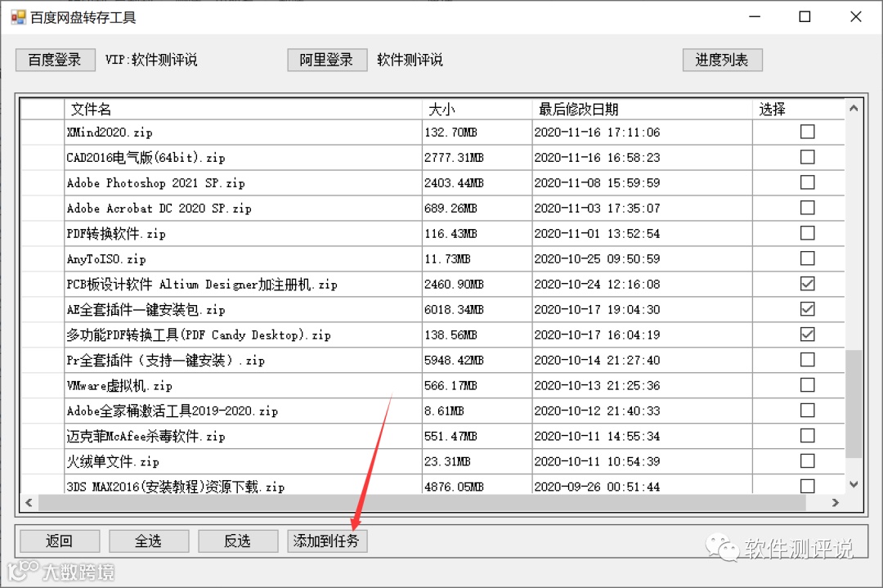Open the 进度列表 progress list

pos(722,60)
